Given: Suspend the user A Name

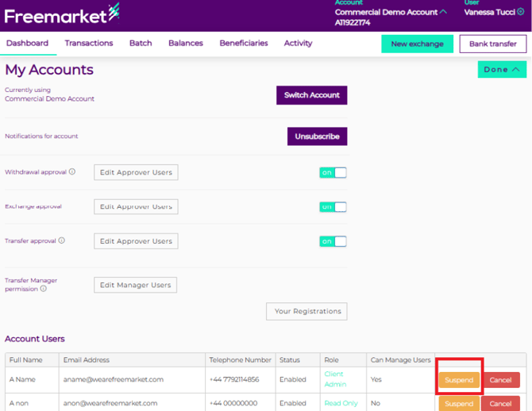Looking at the screenshot, I should point(459,380).
